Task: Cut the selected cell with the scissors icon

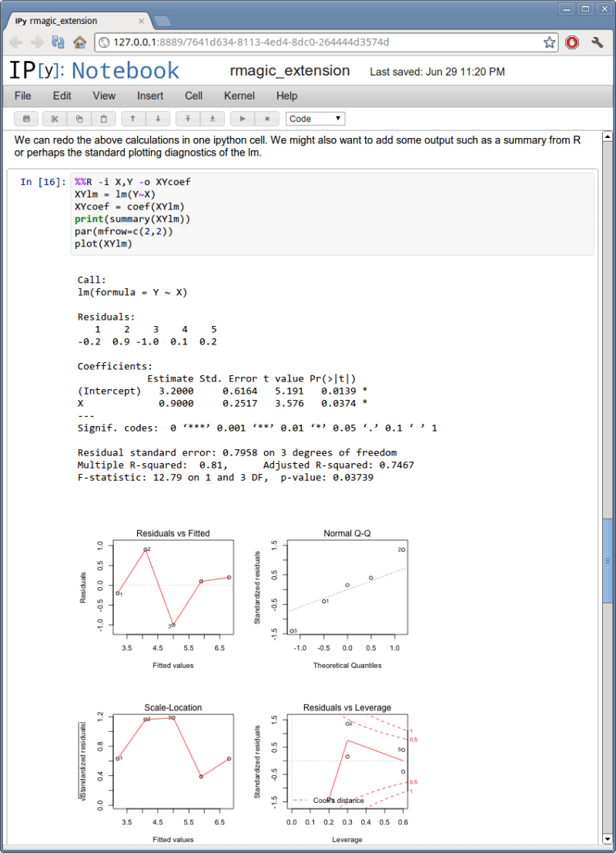Action: [55, 118]
